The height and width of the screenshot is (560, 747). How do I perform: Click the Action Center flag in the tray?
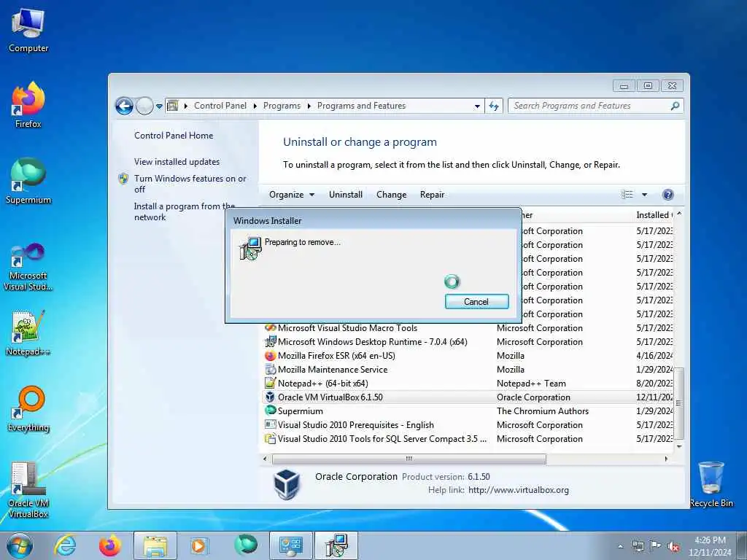[x=656, y=547]
